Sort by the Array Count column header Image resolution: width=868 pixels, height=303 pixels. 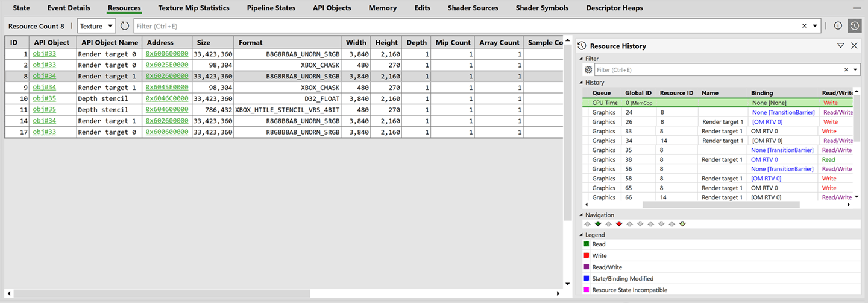pyautogui.click(x=499, y=42)
